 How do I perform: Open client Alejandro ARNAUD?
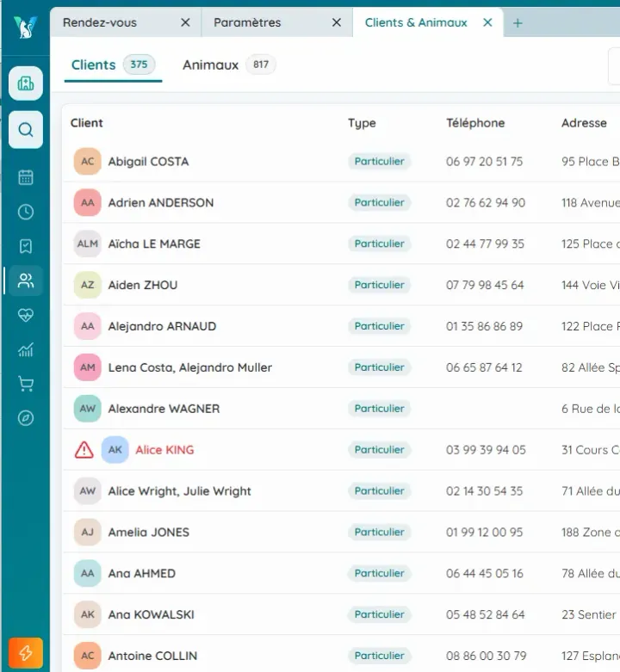(x=162, y=326)
